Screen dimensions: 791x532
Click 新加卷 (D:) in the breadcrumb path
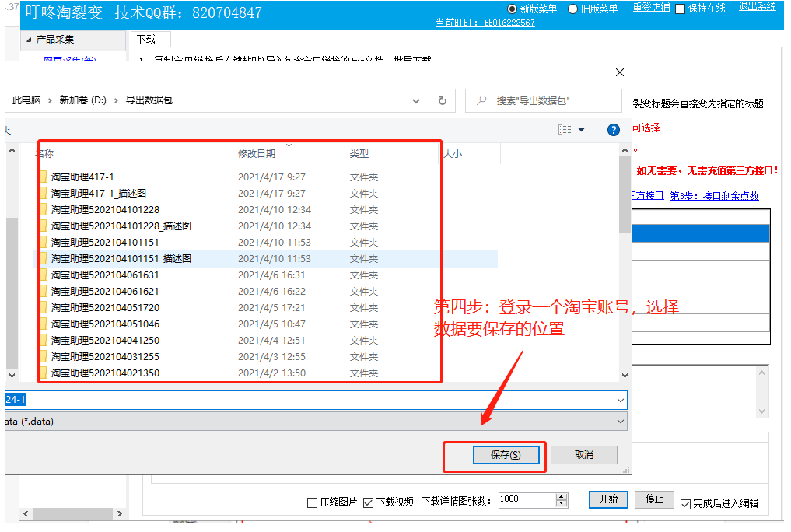(x=82, y=100)
